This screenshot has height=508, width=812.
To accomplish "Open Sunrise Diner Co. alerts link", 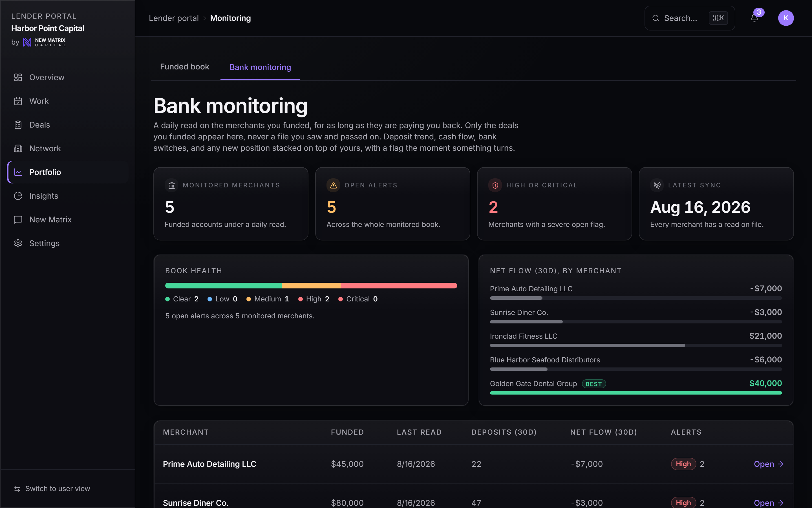I will coord(768,503).
